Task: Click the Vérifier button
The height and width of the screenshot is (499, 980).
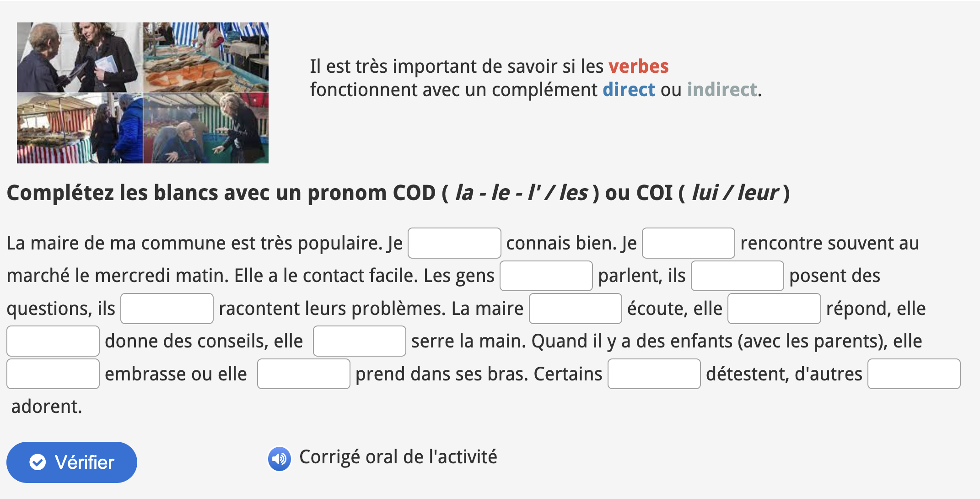Action: click(x=72, y=462)
